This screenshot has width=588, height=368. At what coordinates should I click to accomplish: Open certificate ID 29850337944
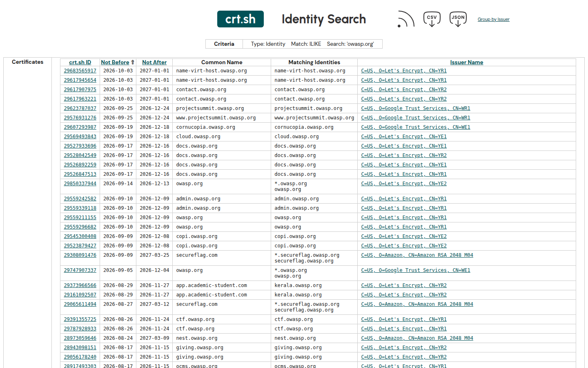80,184
